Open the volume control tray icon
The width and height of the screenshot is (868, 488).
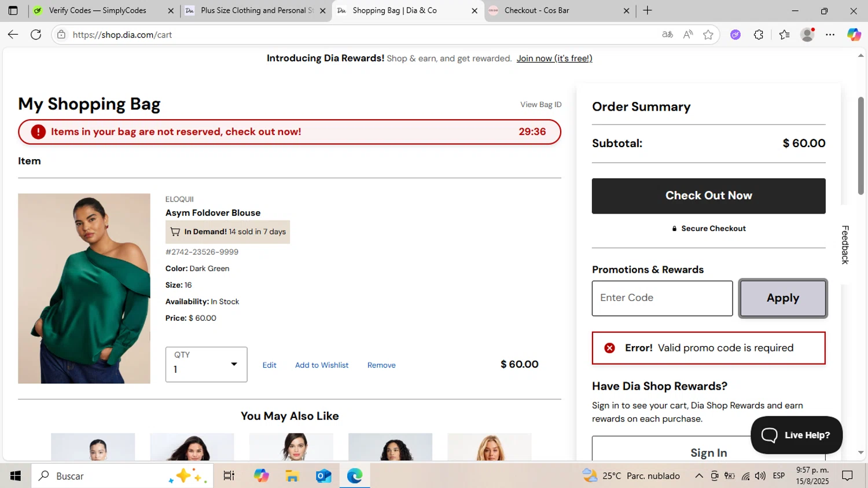pyautogui.click(x=760, y=476)
